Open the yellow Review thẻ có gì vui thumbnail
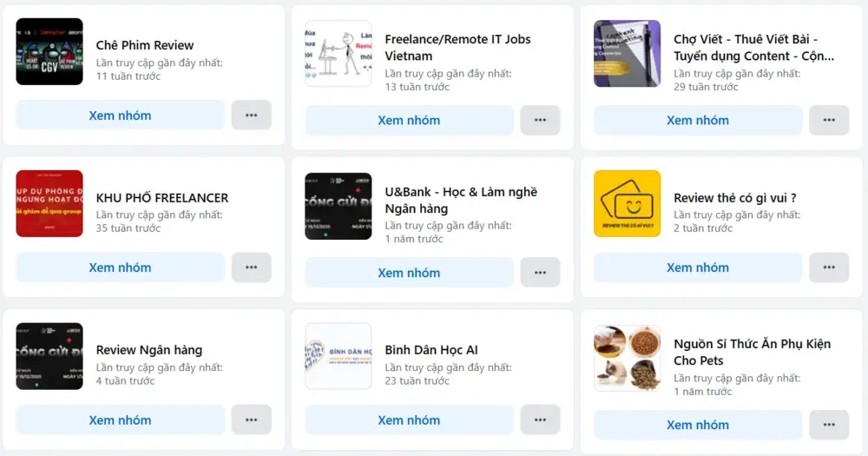This screenshot has width=868, height=456. pos(628,203)
